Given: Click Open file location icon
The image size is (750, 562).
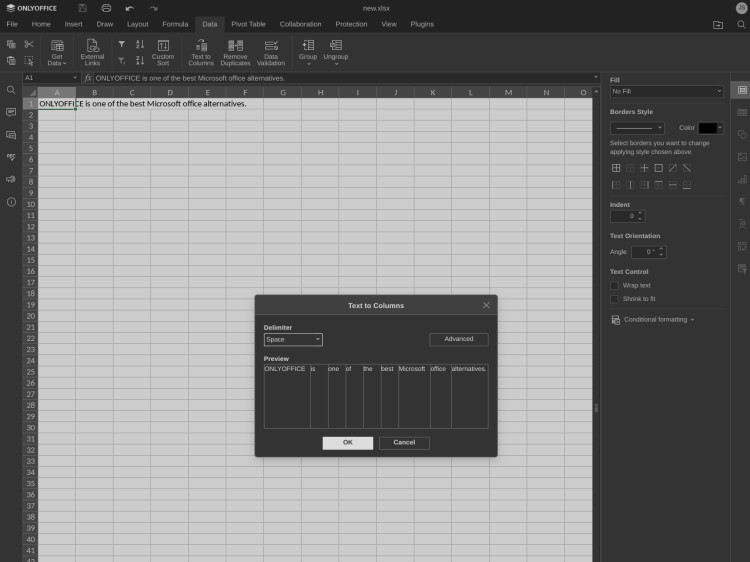Looking at the screenshot, I should (718, 24).
